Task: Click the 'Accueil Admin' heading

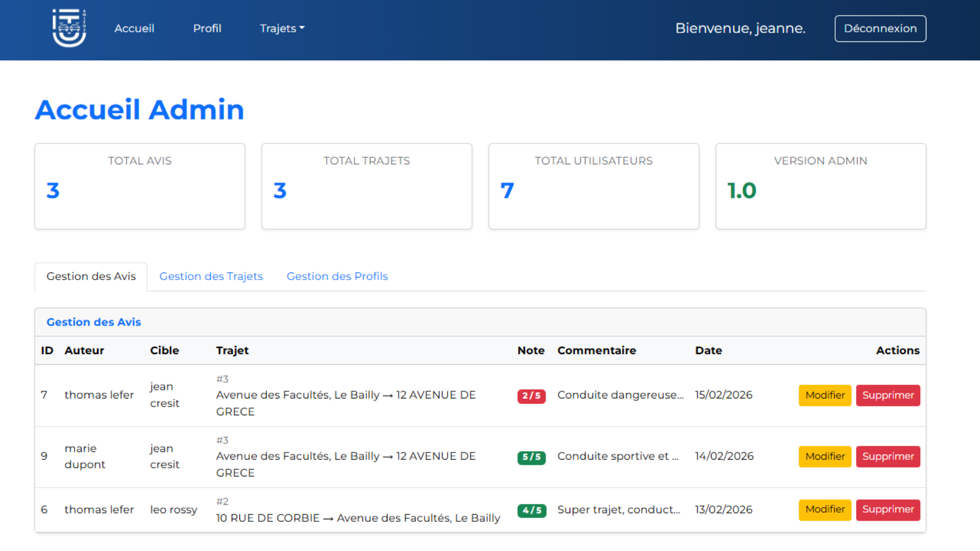Action: (x=139, y=110)
